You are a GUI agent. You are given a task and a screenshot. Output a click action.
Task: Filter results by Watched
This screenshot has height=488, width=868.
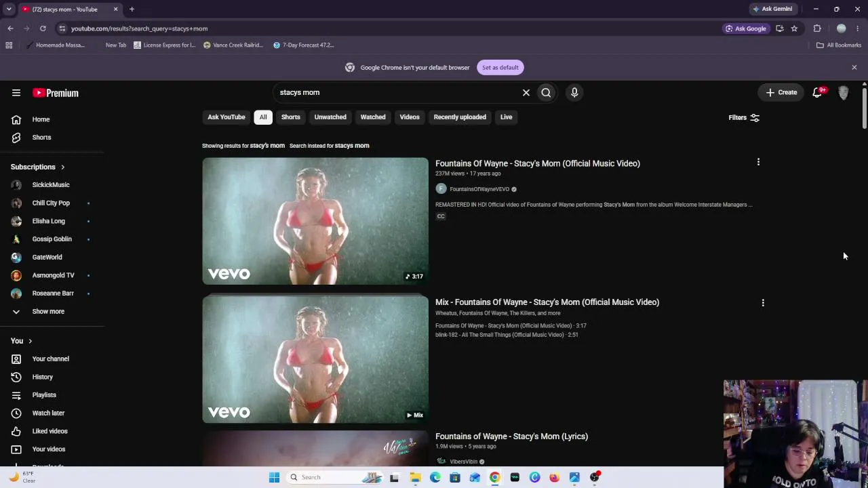tap(373, 117)
